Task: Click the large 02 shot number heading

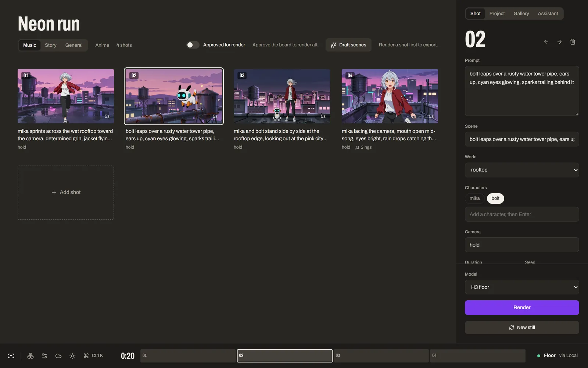Action: coord(475,39)
